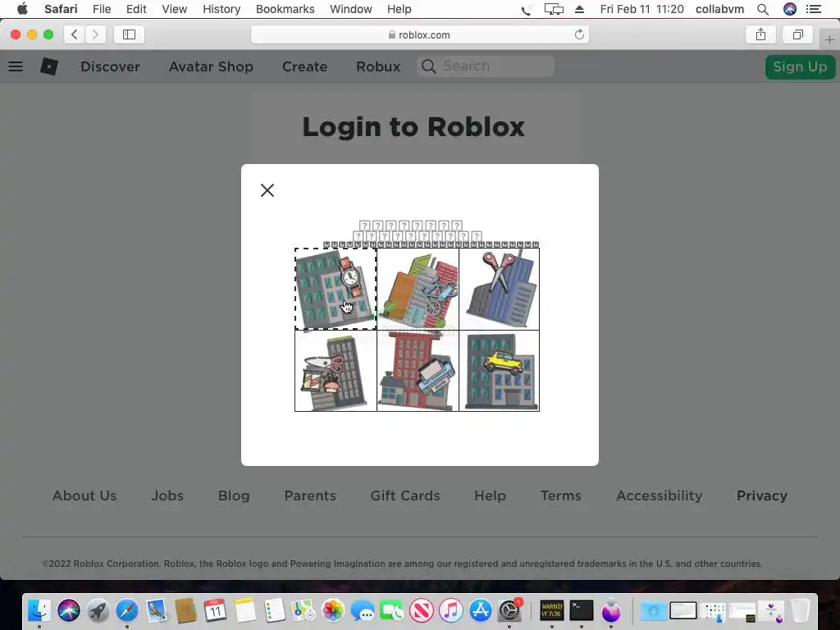Click the roblox.com address bar
The image size is (840, 630).
420,34
